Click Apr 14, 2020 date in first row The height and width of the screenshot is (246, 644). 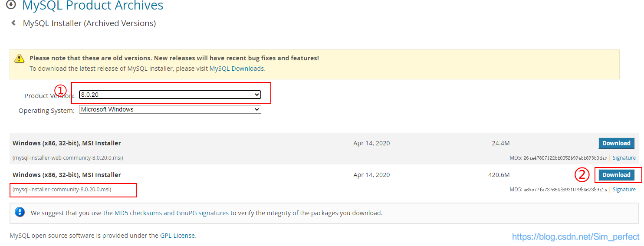pyautogui.click(x=371, y=143)
